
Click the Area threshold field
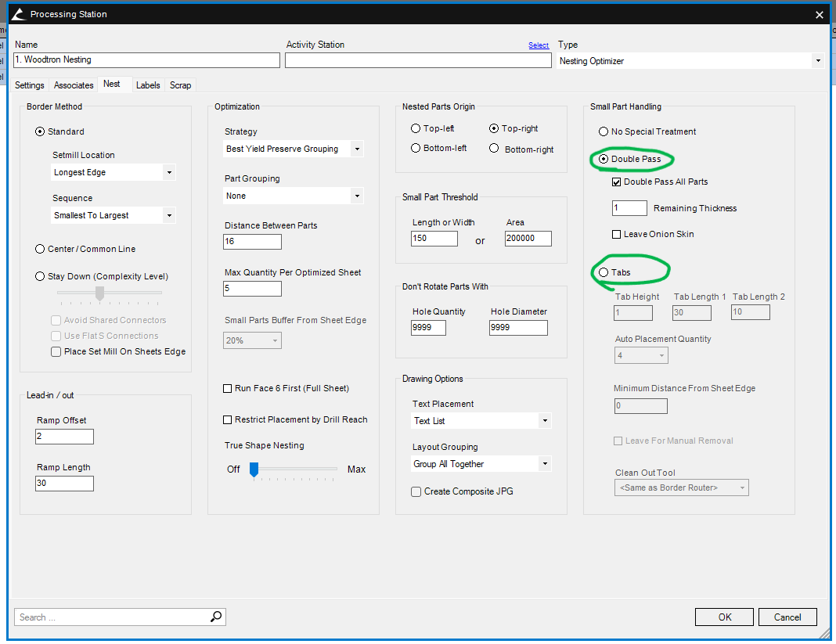[528, 239]
